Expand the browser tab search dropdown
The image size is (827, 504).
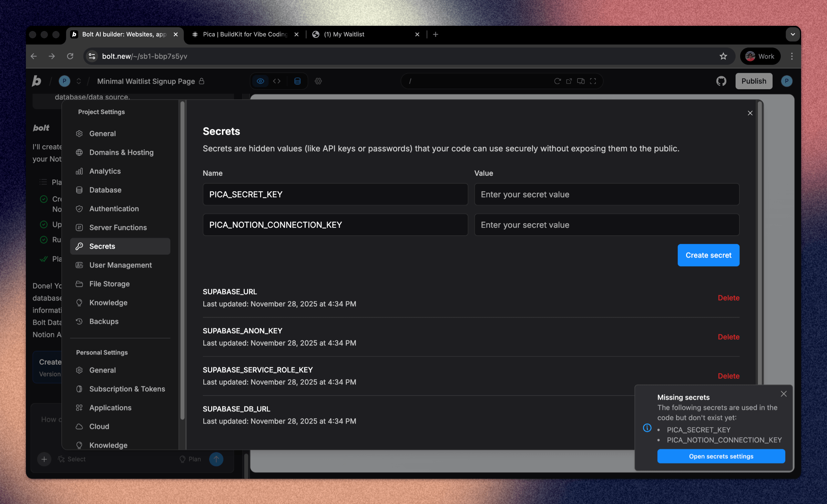pyautogui.click(x=793, y=34)
